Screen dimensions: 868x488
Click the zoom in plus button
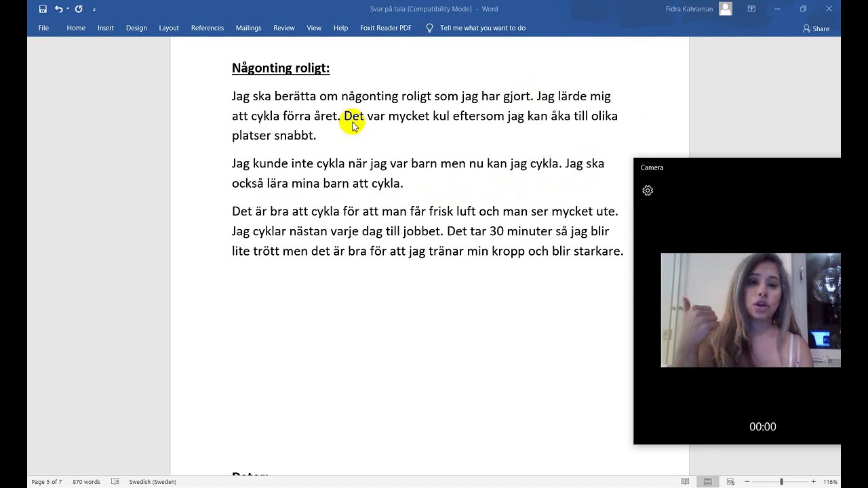[813, 482]
